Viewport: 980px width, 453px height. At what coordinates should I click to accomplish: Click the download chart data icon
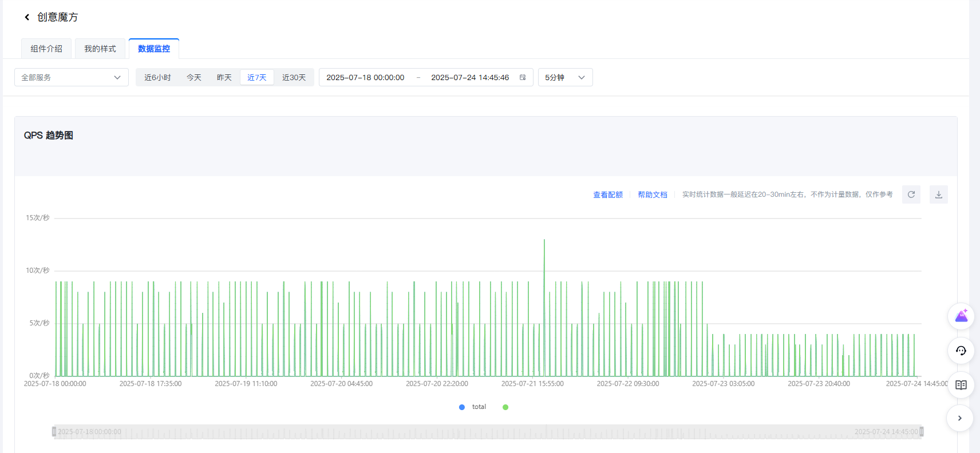[x=938, y=194]
